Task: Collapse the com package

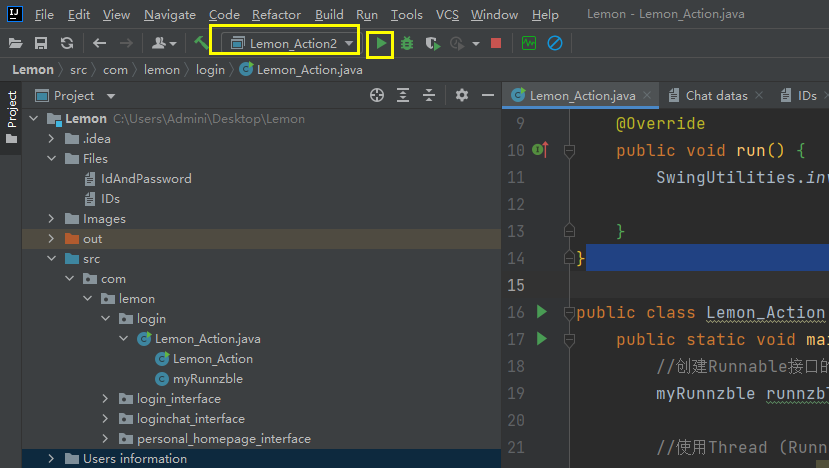Action: tap(69, 278)
